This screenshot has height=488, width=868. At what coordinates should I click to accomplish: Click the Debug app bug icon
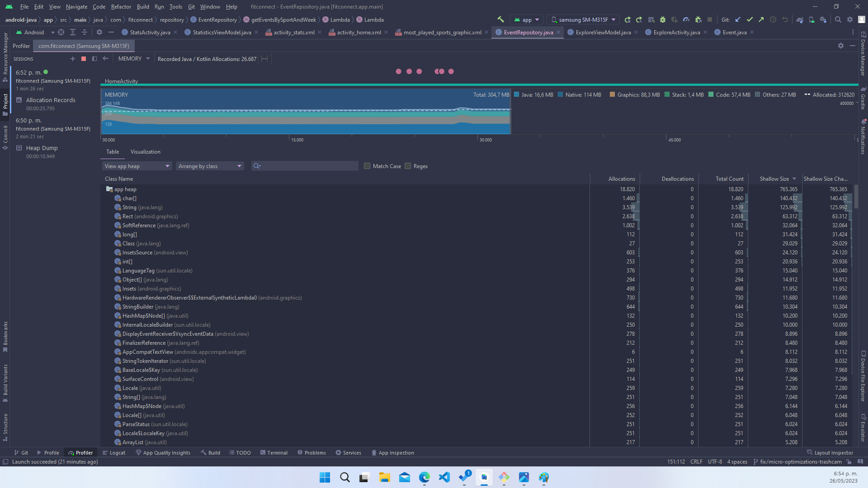click(x=663, y=19)
